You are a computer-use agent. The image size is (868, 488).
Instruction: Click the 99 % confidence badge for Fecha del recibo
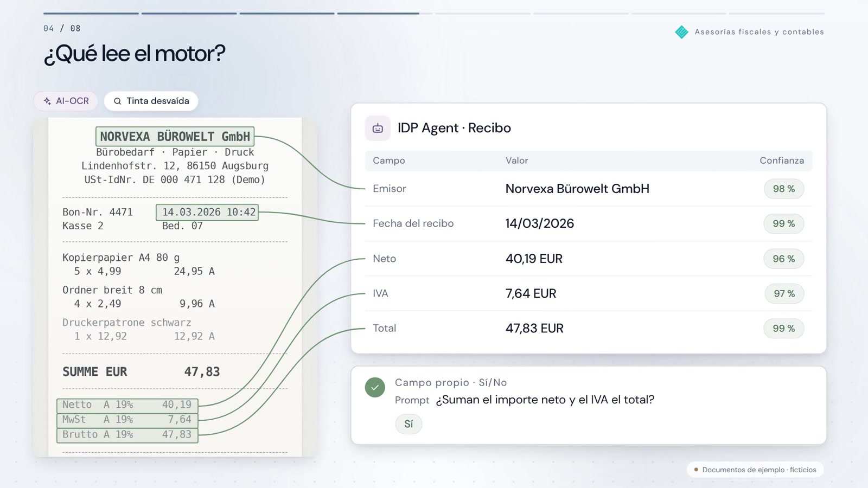coord(784,223)
